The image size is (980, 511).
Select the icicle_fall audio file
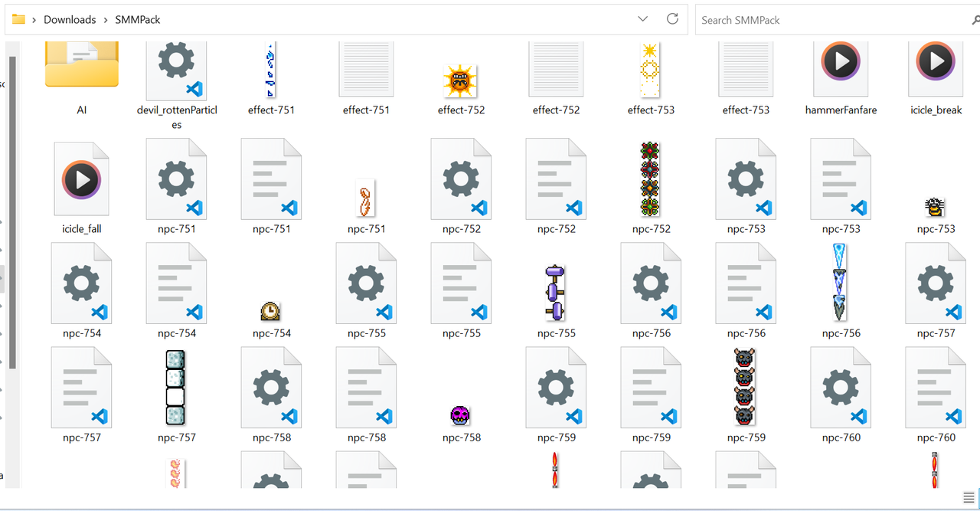[x=82, y=179]
